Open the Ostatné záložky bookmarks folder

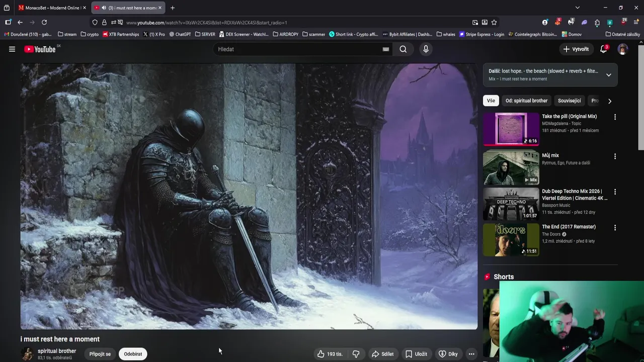point(623,34)
